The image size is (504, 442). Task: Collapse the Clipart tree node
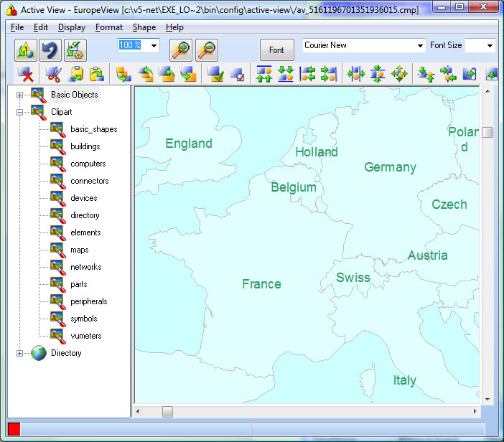click(x=20, y=112)
